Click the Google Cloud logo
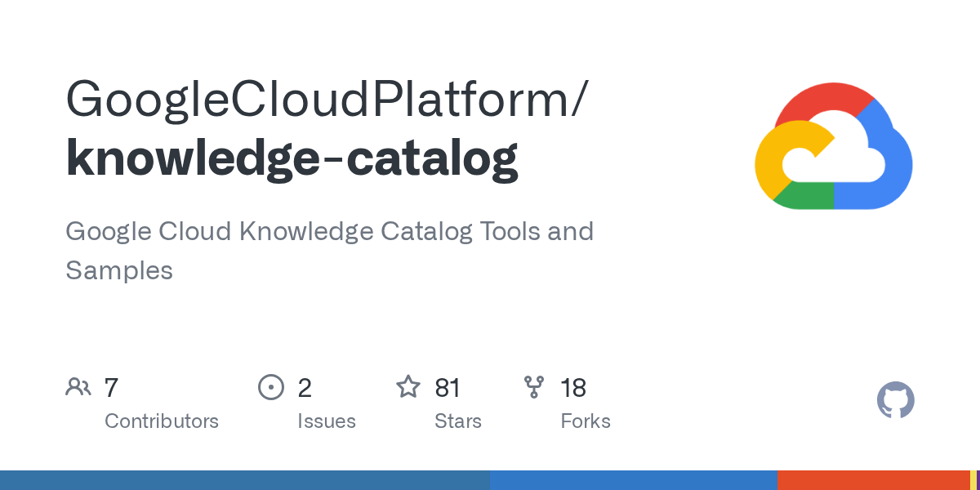Viewport: 980px width, 490px height. (833, 145)
